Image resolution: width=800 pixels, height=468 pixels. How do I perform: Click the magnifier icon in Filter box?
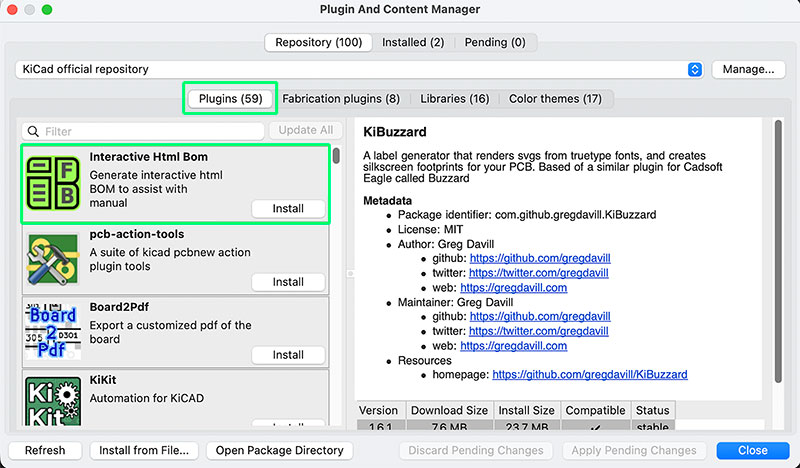point(33,132)
